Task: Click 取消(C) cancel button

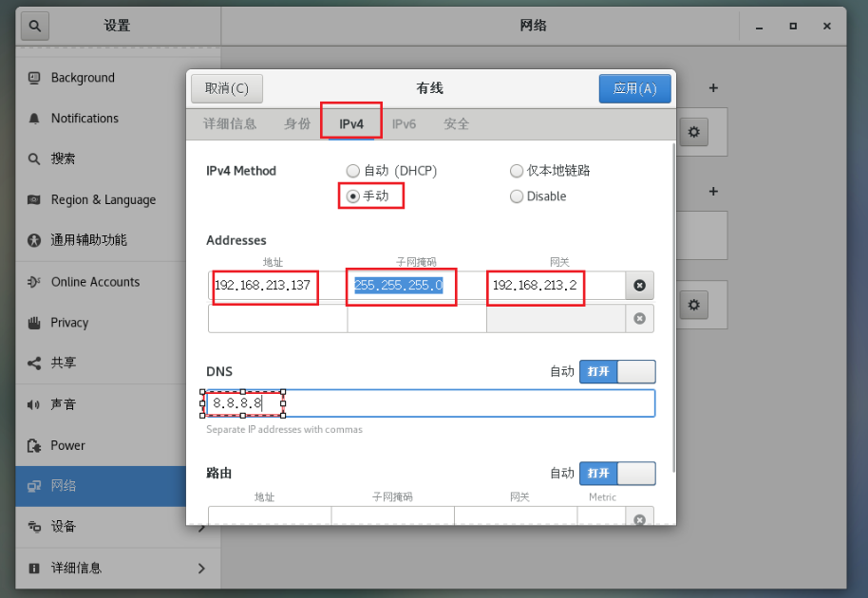Action: point(227,88)
